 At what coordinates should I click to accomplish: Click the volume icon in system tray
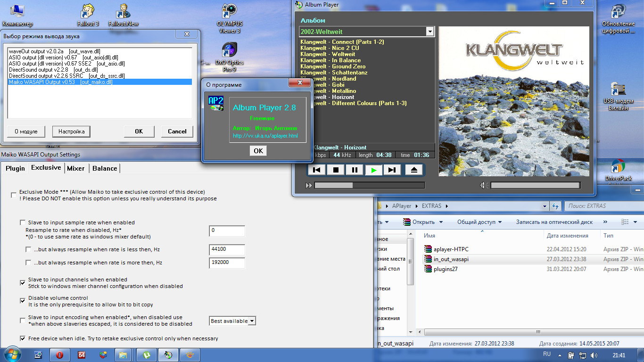594,355
